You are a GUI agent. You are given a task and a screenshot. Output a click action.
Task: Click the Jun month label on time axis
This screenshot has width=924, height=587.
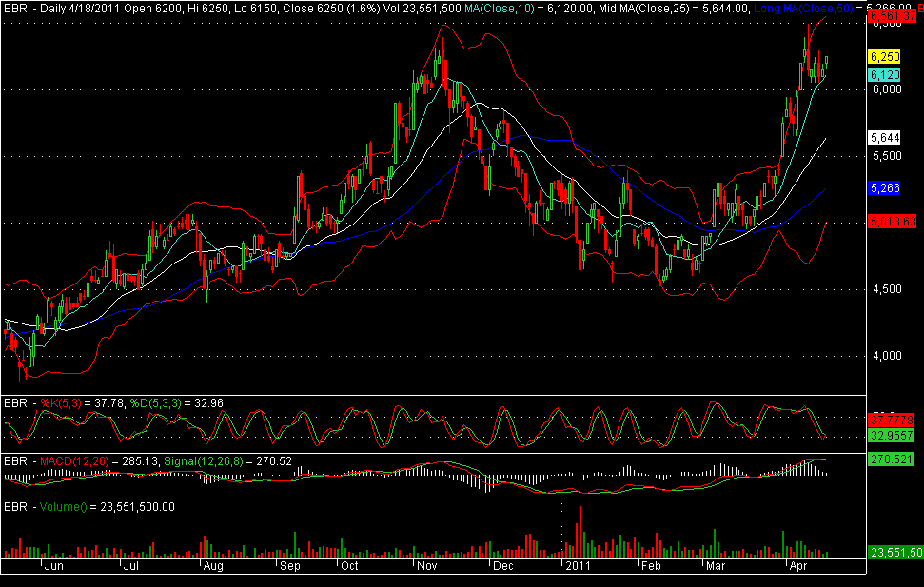click(53, 566)
